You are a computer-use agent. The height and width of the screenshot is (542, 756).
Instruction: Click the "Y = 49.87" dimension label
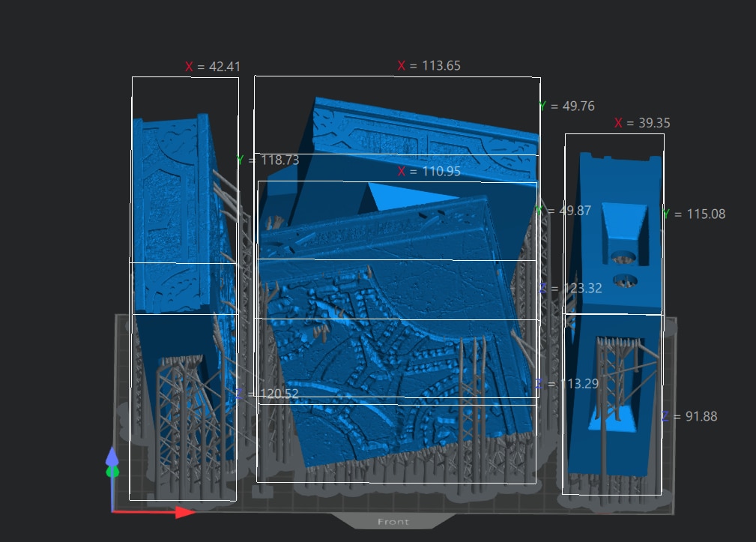point(563,211)
